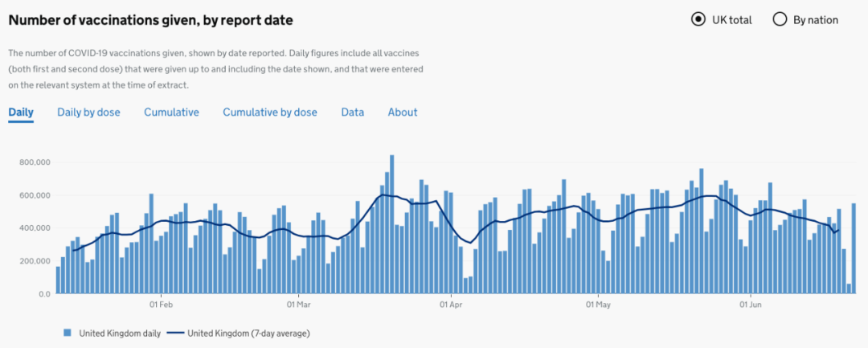The height and width of the screenshot is (348, 868).
Task: Select the By nation radio button
Action: (x=780, y=20)
